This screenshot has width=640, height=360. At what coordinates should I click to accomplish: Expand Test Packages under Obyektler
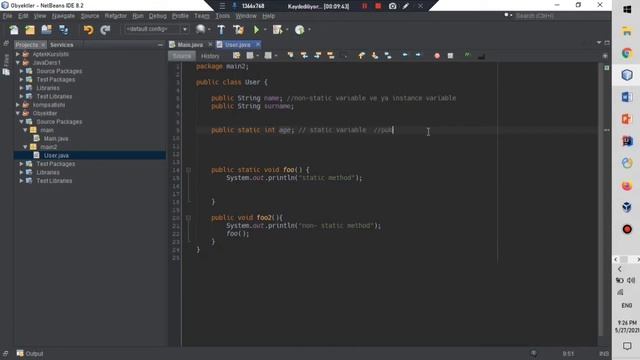[21, 164]
